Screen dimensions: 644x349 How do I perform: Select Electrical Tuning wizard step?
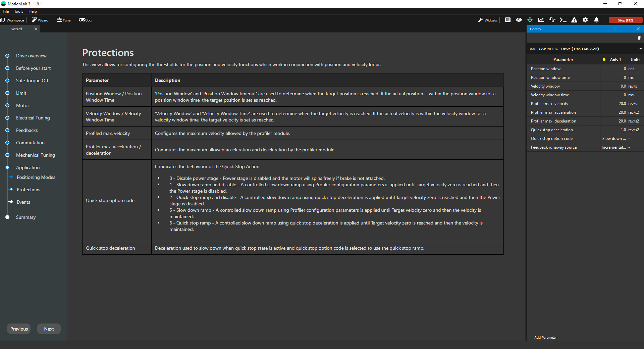[x=33, y=118]
